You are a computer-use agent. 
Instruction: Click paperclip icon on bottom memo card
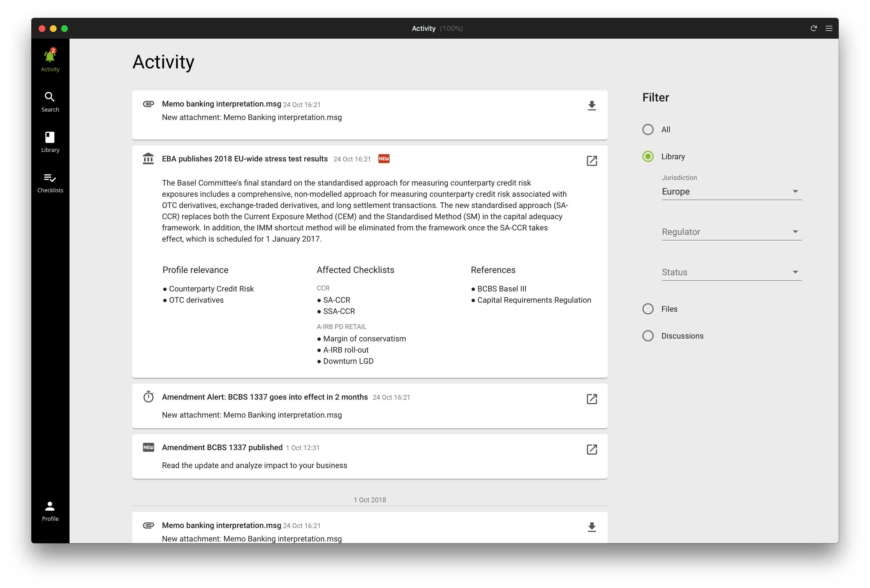point(148,526)
